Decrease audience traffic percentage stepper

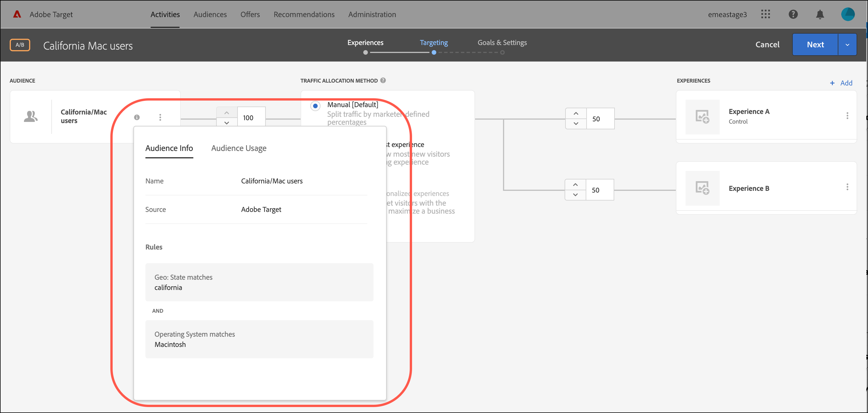click(x=227, y=122)
